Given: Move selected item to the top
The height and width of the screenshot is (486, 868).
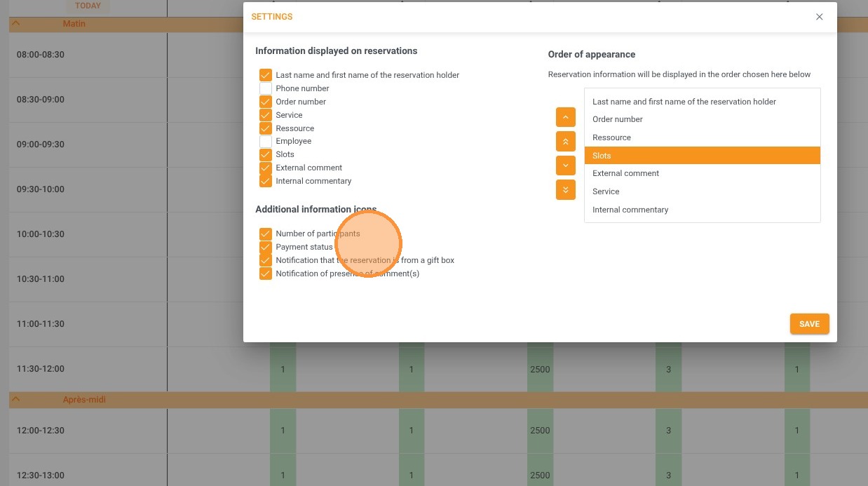Looking at the screenshot, I should pyautogui.click(x=565, y=141).
